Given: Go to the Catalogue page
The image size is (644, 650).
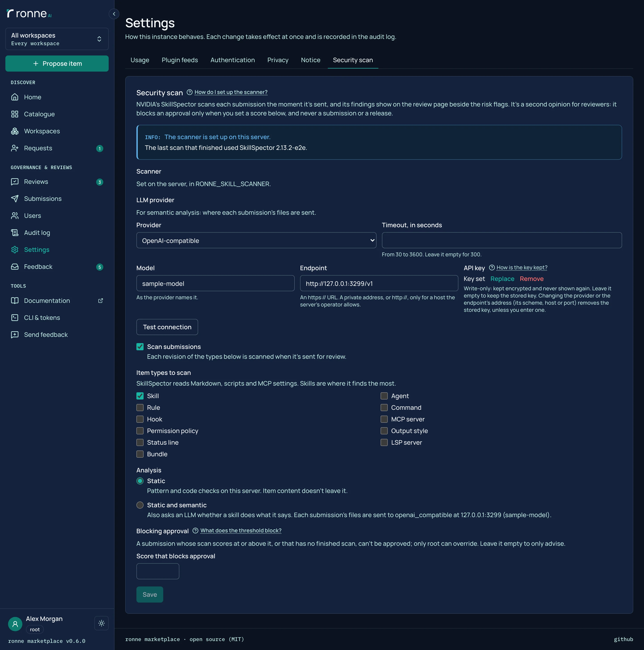Looking at the screenshot, I should coord(57,114).
